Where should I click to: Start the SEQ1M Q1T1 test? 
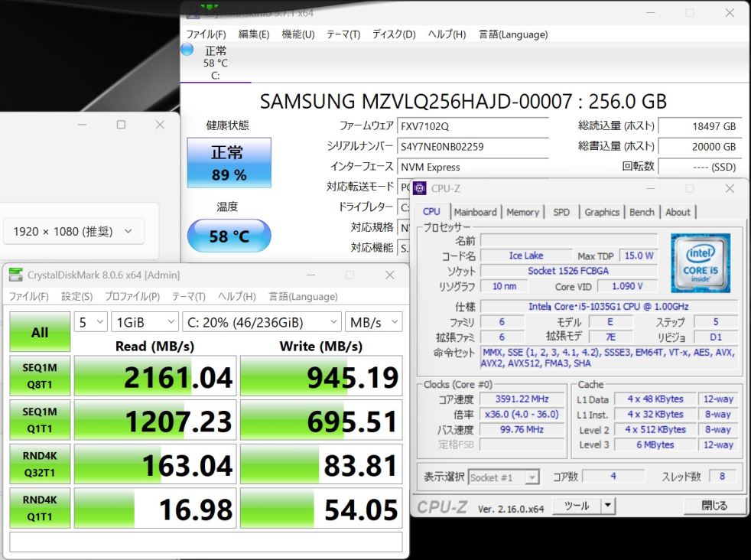(40, 420)
